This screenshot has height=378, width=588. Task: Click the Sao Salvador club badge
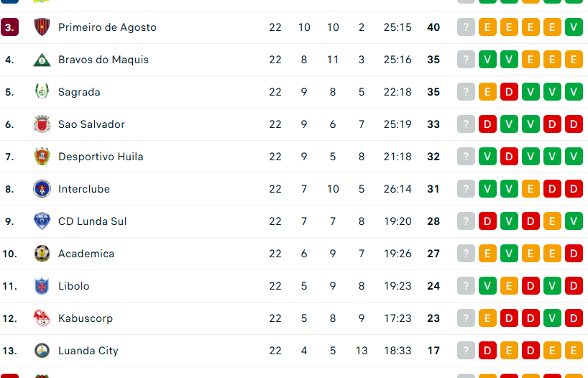point(42,124)
